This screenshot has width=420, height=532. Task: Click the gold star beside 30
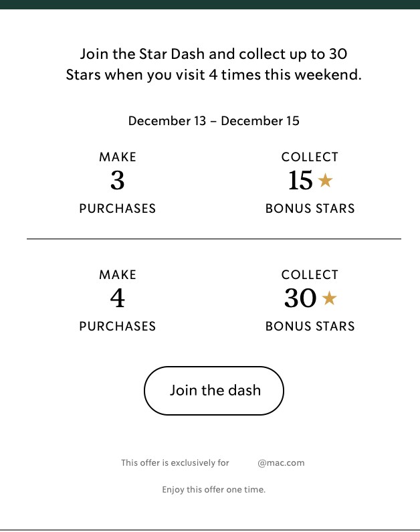(329, 298)
